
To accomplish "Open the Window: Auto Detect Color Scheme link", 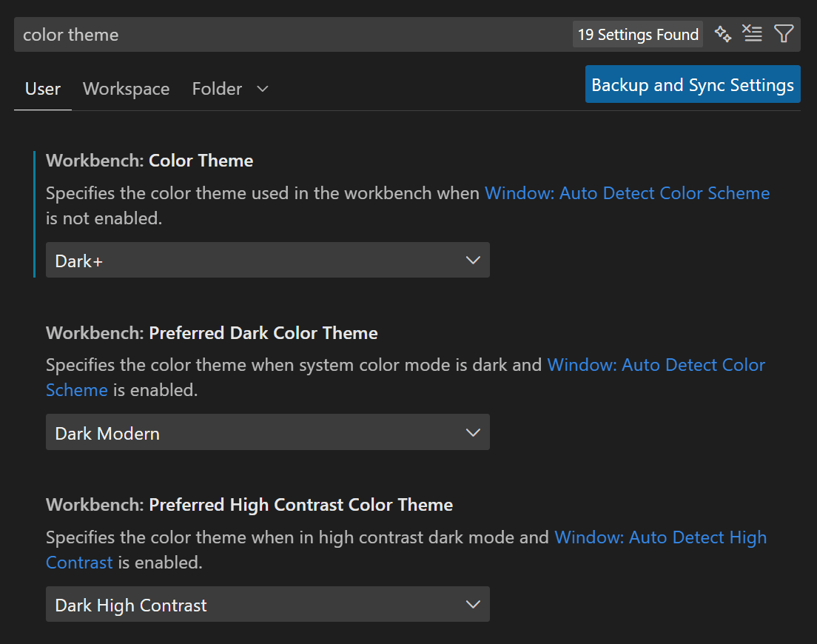I will point(628,193).
